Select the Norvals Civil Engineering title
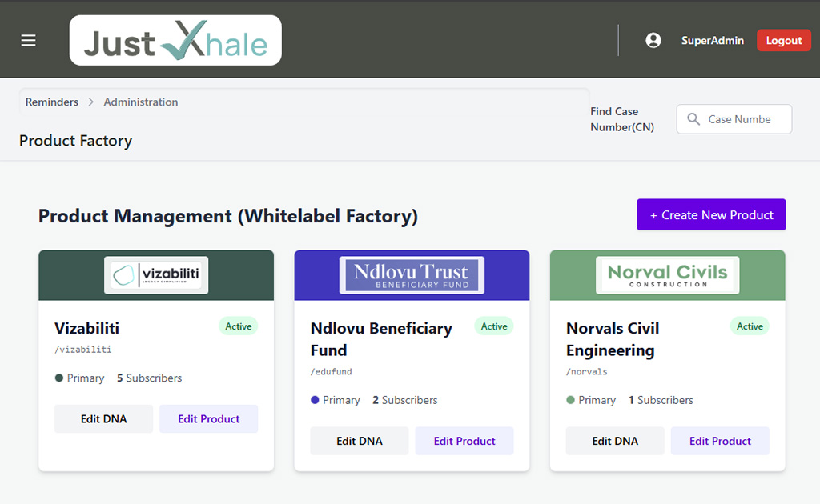Viewport: 820px width, 504px height. coord(613,339)
